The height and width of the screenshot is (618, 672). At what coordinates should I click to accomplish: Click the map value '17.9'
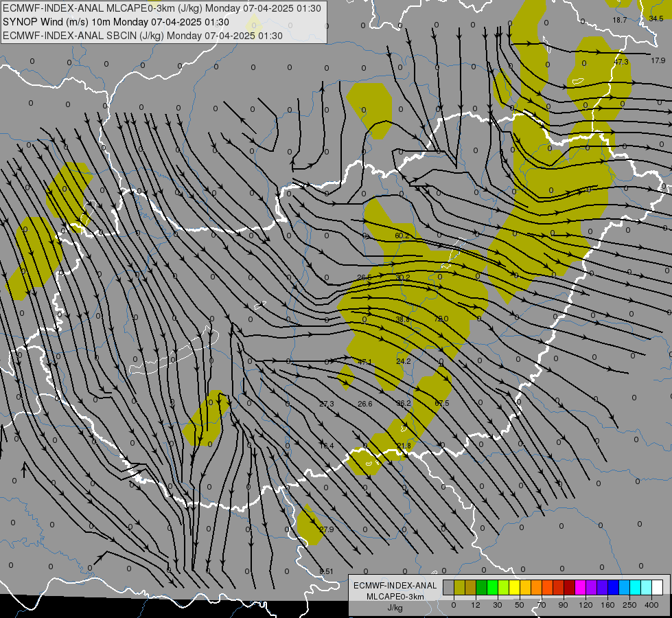[x=658, y=61]
